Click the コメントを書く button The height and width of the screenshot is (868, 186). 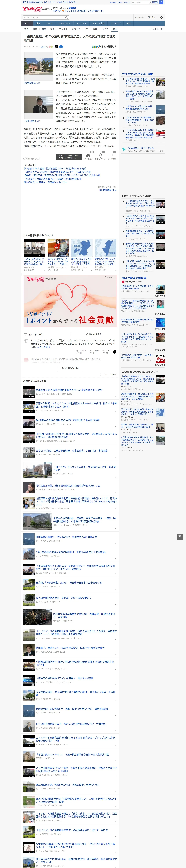point(93,334)
